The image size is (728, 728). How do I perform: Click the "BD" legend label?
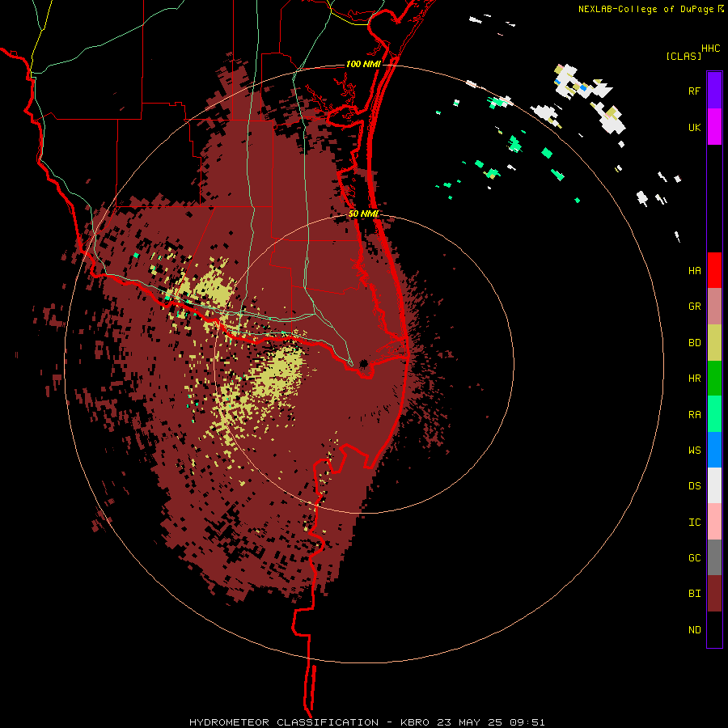coord(694,343)
